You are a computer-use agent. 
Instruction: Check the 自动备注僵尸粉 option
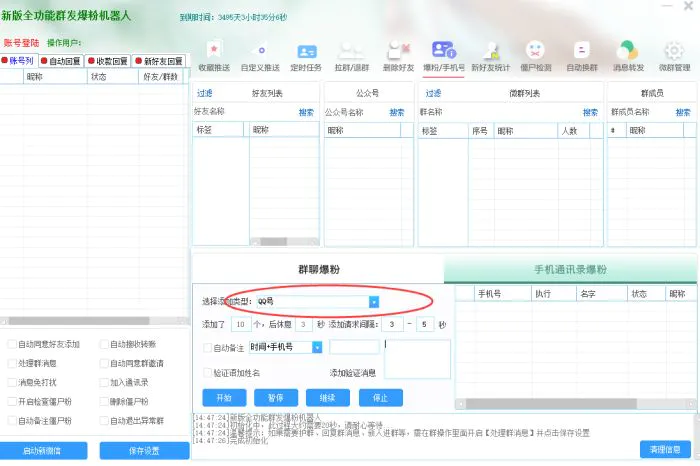pos(12,421)
